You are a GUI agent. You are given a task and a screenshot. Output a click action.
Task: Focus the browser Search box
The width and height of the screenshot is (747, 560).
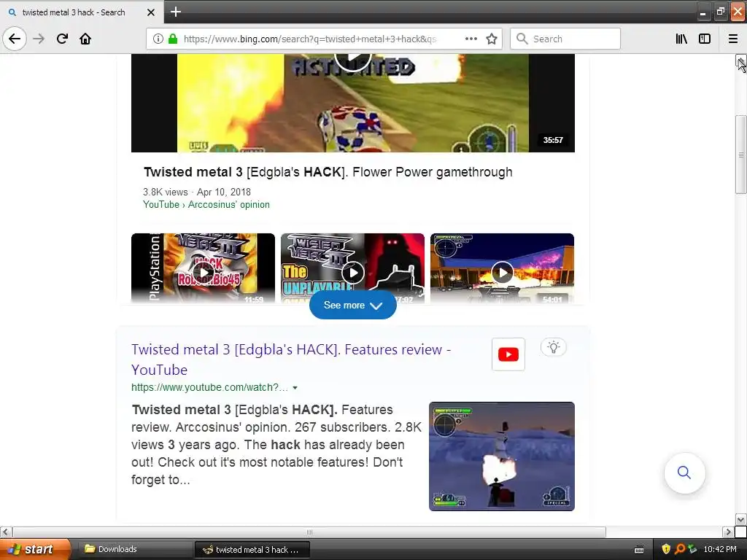tap(565, 39)
